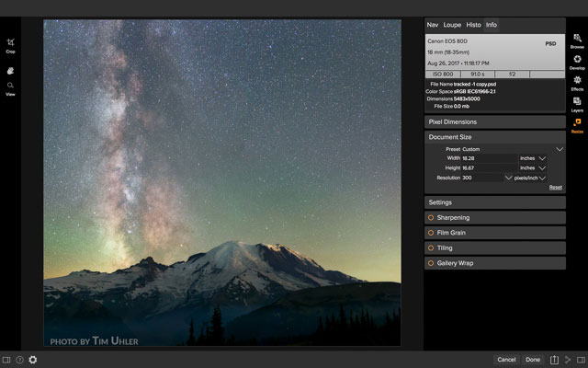Click the Resolution input field
The image size is (588, 368).
[482, 178]
